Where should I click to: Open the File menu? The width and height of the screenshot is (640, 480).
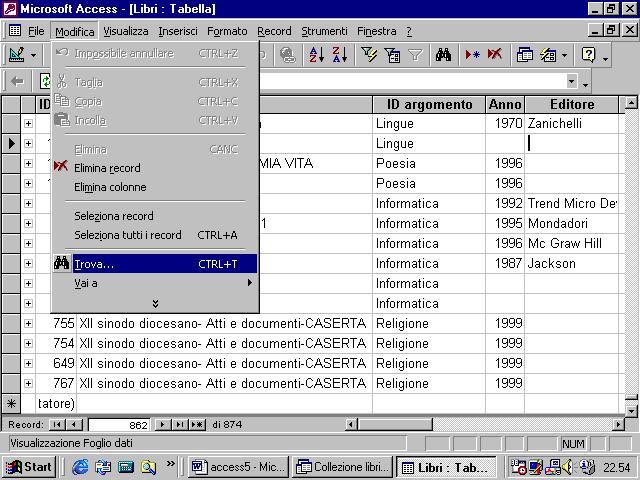click(x=36, y=31)
